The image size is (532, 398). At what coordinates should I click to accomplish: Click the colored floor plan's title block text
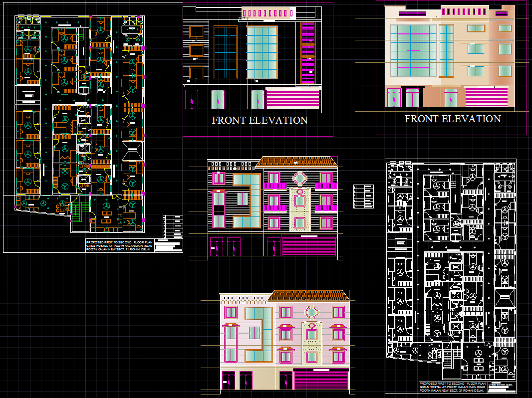(119, 245)
